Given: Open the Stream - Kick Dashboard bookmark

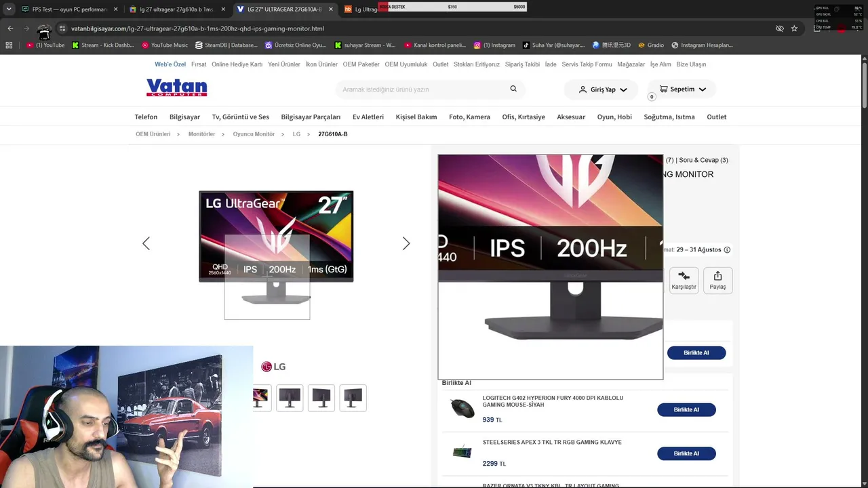Looking at the screenshot, I should (x=102, y=45).
